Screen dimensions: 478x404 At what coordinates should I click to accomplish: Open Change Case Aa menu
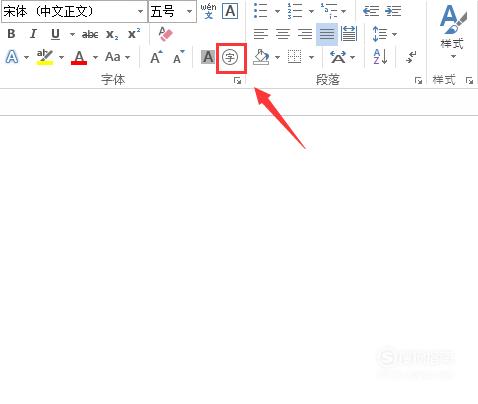click(x=117, y=57)
